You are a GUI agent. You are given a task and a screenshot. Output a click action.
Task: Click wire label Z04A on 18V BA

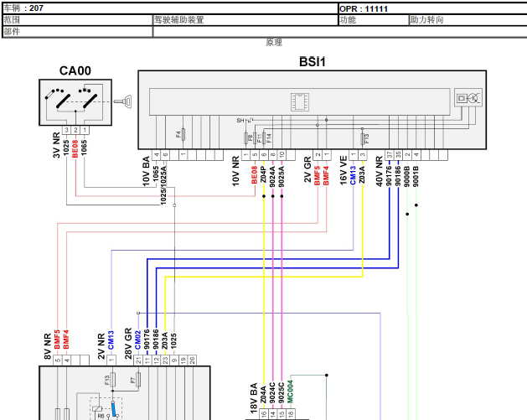click(x=263, y=395)
